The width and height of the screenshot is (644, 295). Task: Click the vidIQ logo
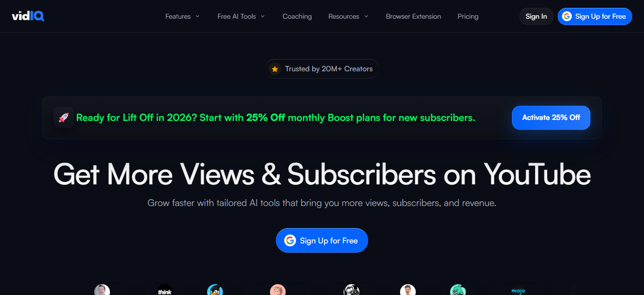pos(28,16)
